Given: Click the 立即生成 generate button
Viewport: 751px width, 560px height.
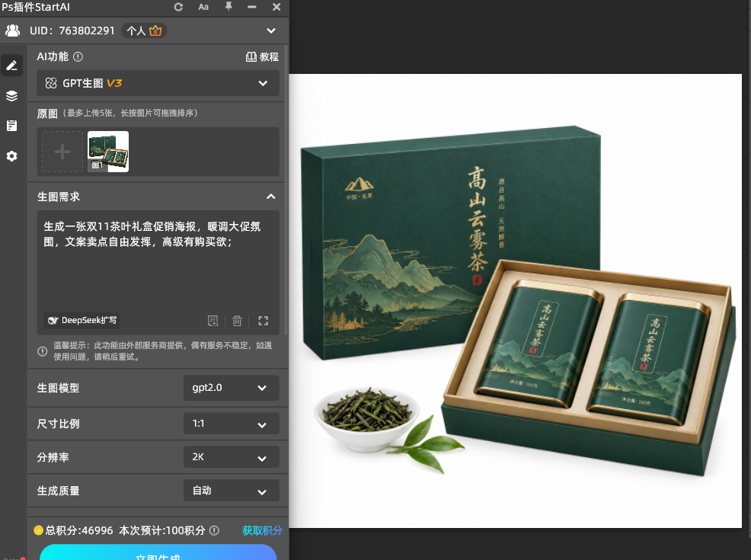Looking at the screenshot, I should (x=158, y=552).
